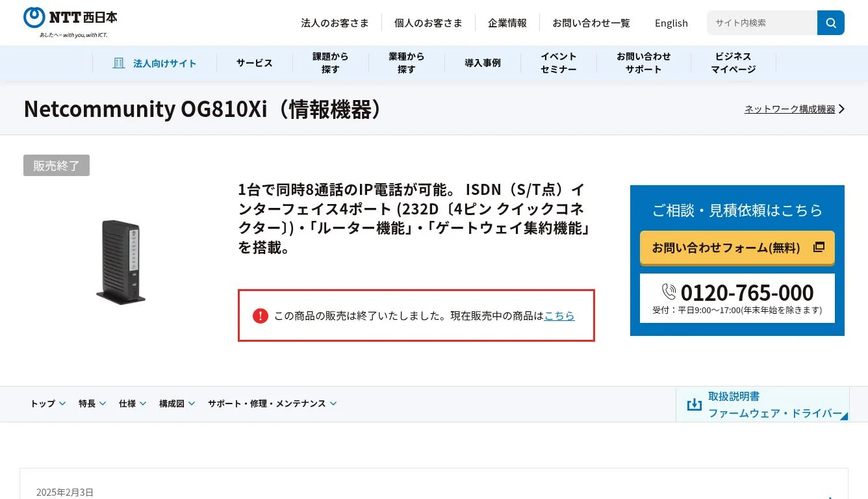
Task: Click the red exclamation warning icon
Action: click(260, 316)
